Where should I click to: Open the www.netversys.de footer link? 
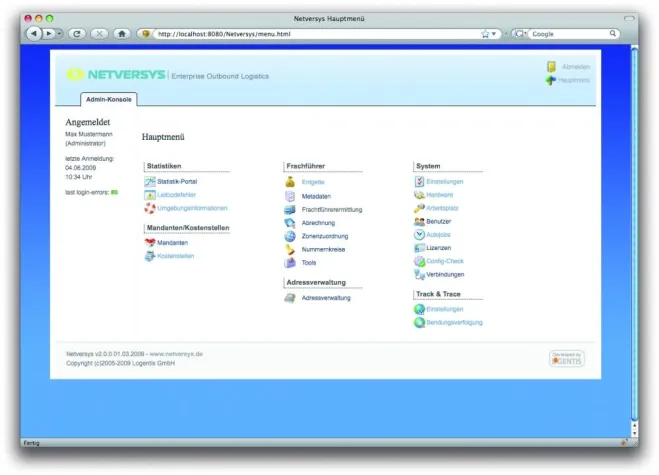(176, 354)
